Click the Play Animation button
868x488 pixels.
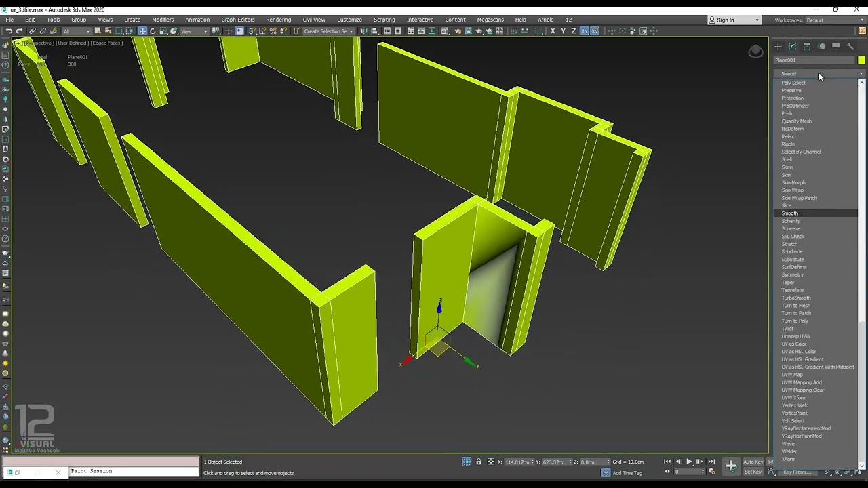[x=689, y=462]
